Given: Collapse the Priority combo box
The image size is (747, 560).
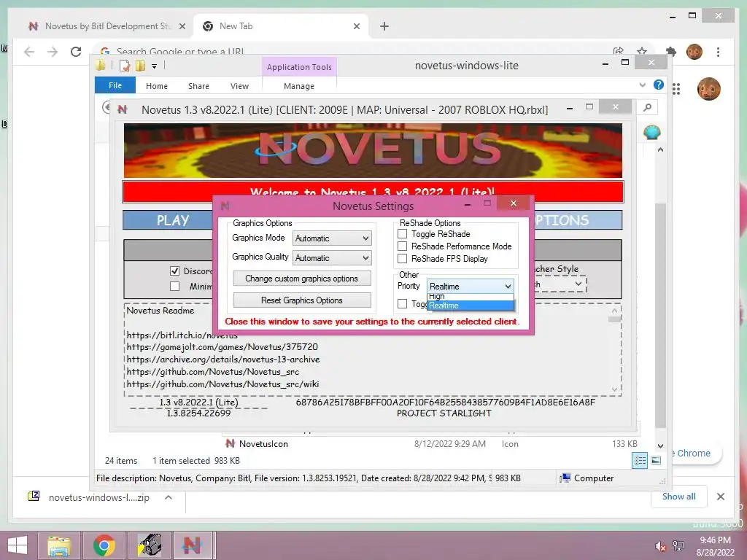Looking at the screenshot, I should tap(508, 286).
